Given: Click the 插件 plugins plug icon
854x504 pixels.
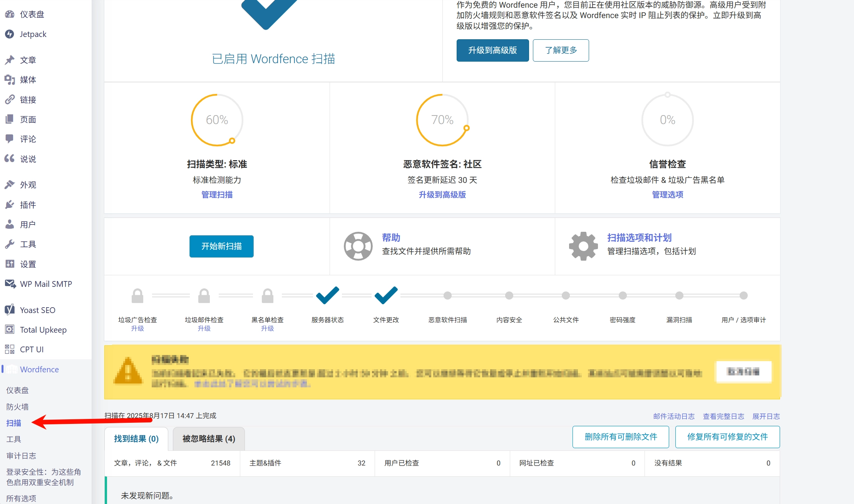Looking at the screenshot, I should [x=10, y=204].
